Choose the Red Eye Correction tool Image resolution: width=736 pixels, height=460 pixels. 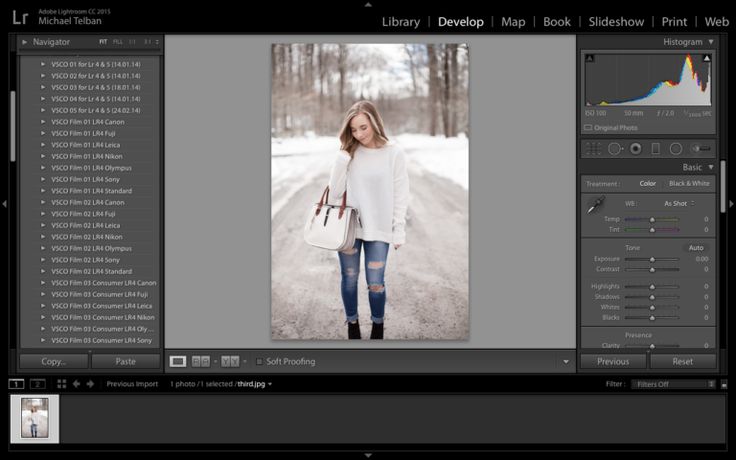tap(635, 148)
